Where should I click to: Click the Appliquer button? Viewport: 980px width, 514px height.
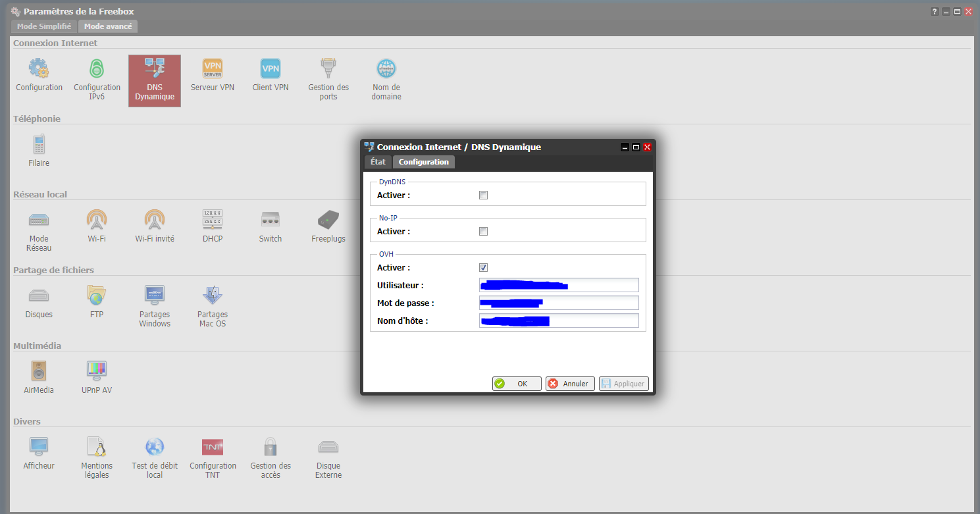click(623, 384)
